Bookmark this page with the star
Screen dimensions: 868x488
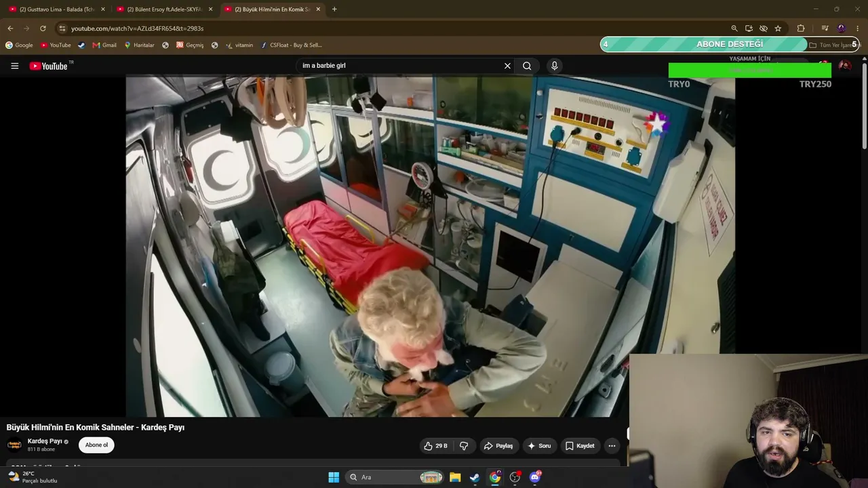(x=778, y=28)
